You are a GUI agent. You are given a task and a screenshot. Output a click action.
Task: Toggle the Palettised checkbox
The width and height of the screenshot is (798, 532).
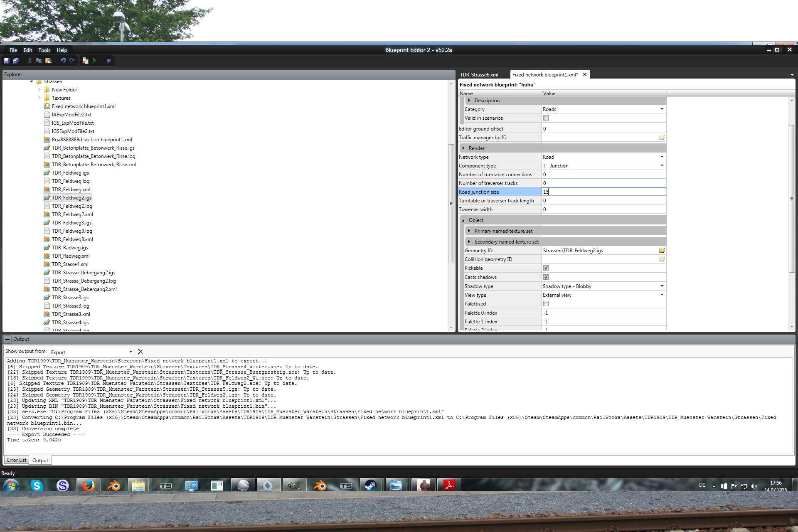click(546, 304)
